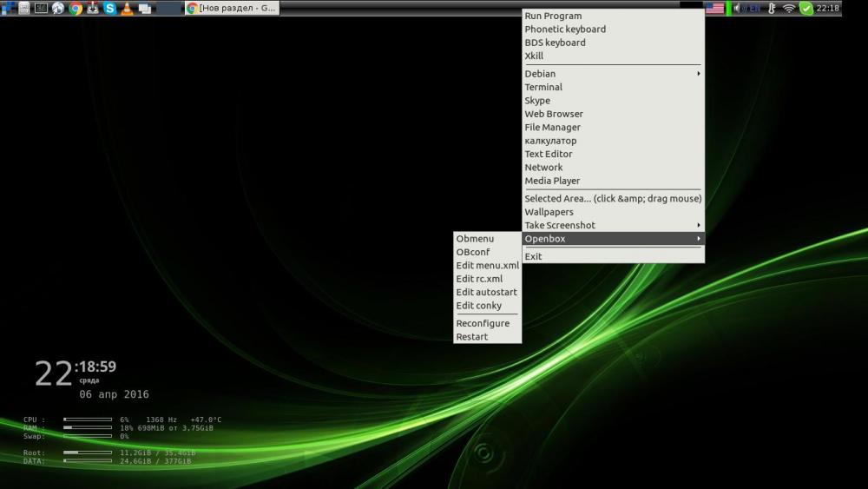Click the green checkmark shield tray icon
The image size is (868, 489).
click(x=806, y=8)
